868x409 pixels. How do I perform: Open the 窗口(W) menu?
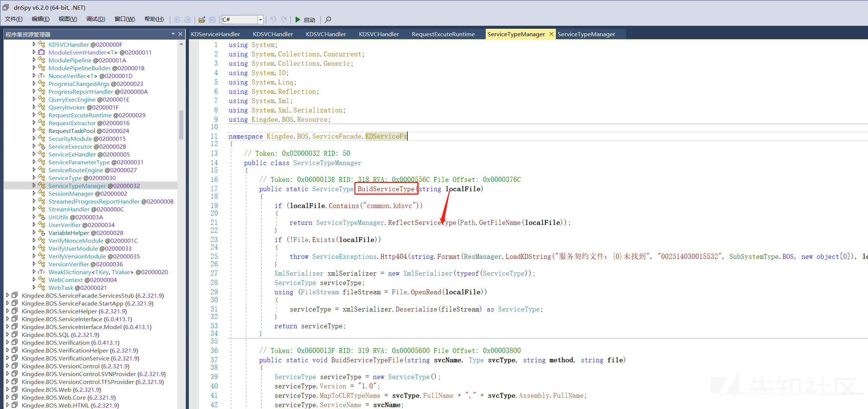point(125,19)
